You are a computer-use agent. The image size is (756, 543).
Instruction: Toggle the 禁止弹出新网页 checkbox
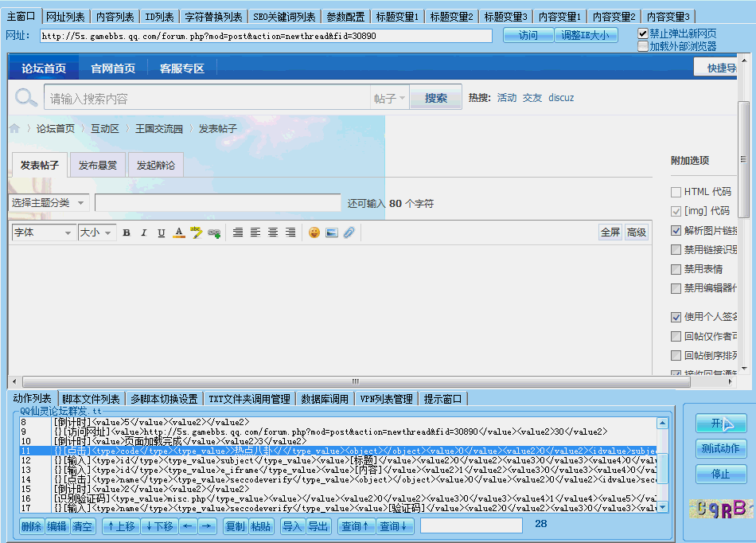(643, 33)
